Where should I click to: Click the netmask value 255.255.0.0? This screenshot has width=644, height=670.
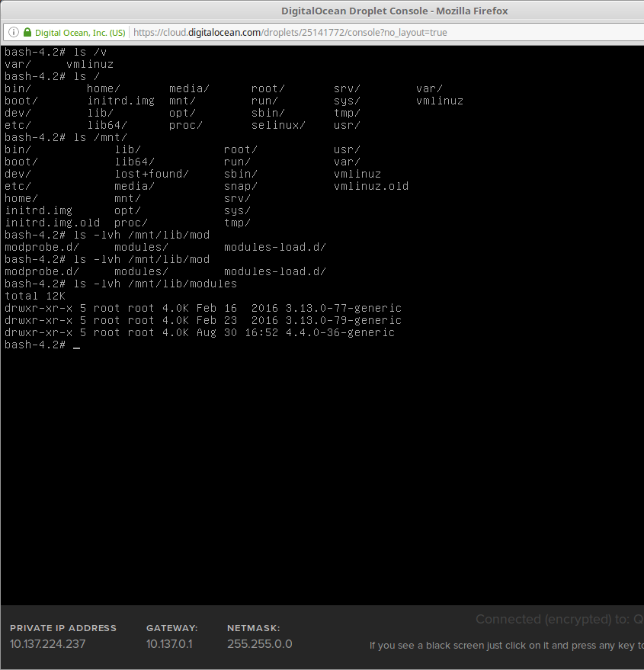point(259,643)
